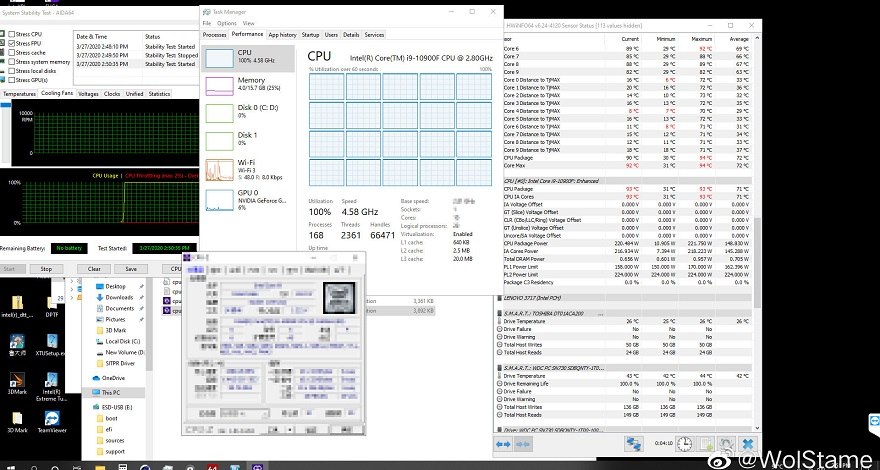Switch to AIDA64 Clocks tab
880x470 pixels.
[112, 94]
